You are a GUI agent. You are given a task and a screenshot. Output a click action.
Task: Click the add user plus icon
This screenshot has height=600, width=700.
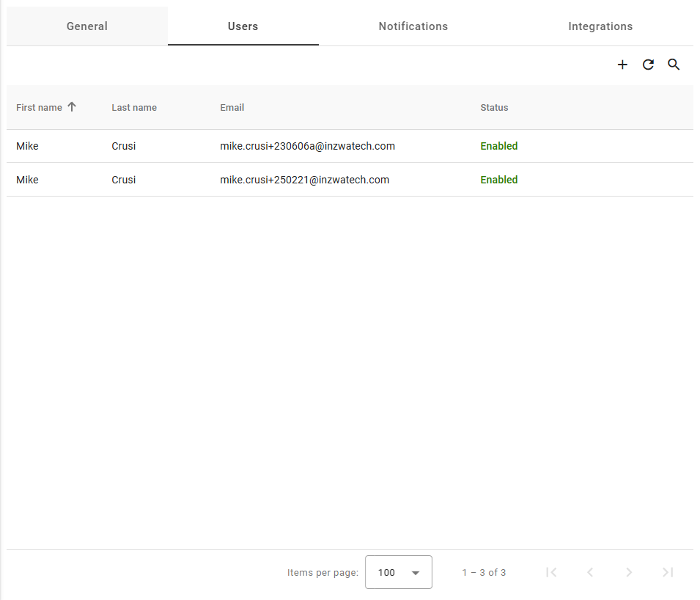tap(622, 65)
